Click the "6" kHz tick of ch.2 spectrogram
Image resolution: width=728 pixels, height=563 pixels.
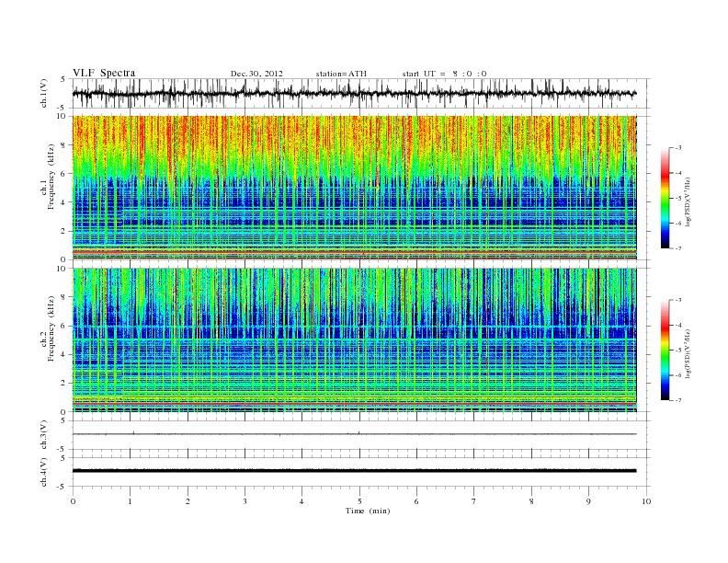(63, 326)
